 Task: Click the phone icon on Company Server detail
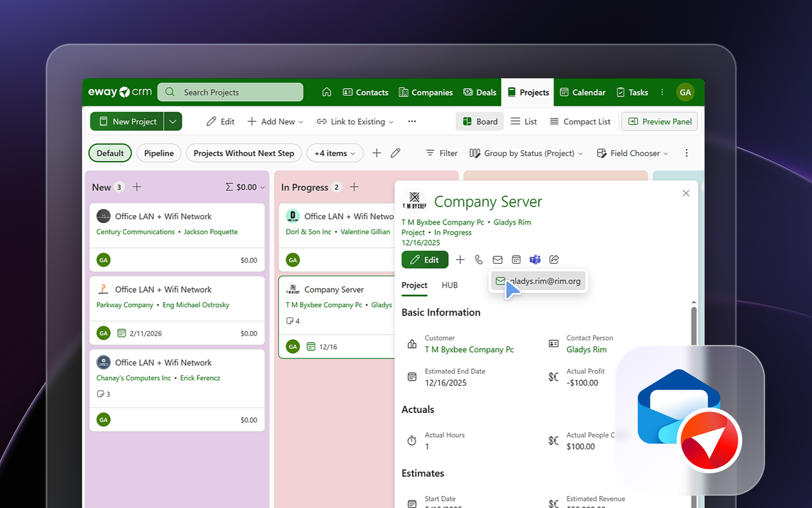tap(479, 260)
